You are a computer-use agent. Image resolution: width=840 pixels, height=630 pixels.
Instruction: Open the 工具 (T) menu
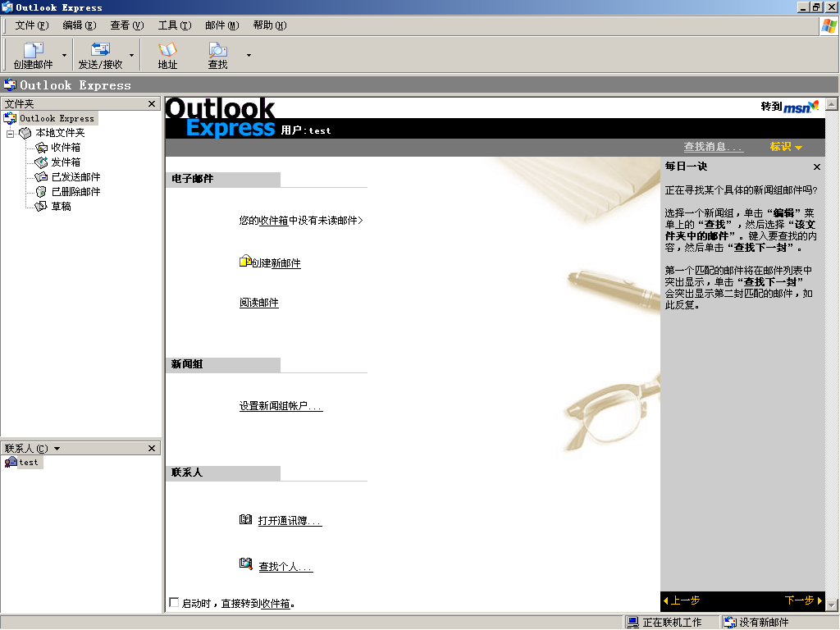tap(175, 25)
